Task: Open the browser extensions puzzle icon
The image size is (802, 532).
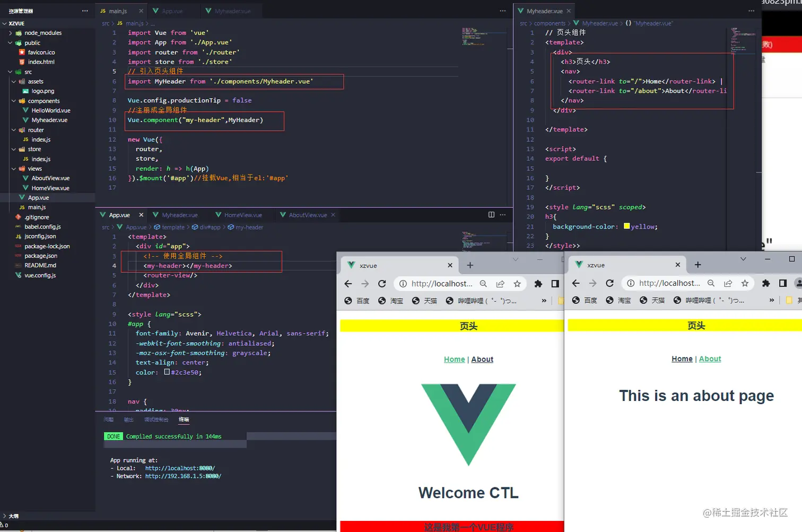Action: 537,284
